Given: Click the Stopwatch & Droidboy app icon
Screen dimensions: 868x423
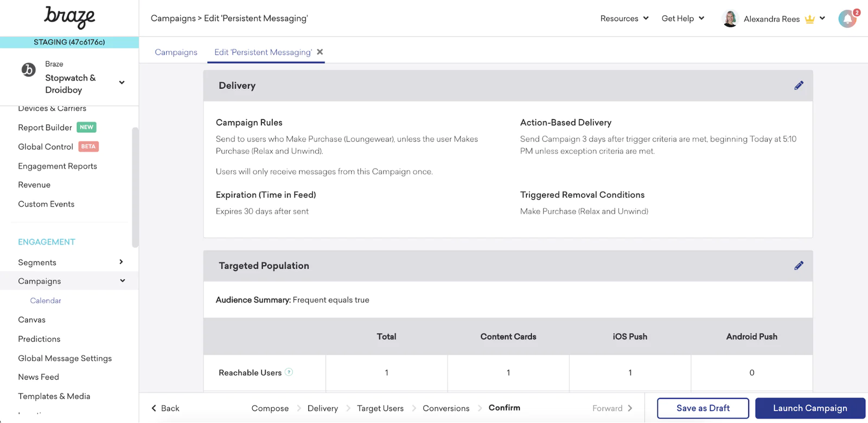Looking at the screenshot, I should click(x=28, y=70).
